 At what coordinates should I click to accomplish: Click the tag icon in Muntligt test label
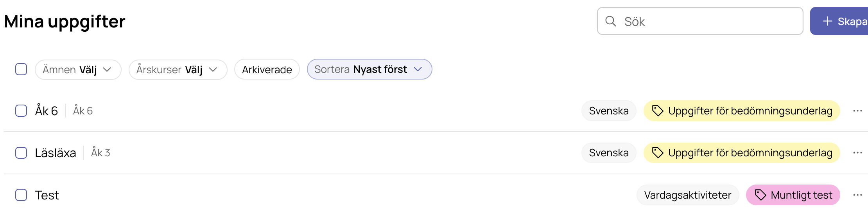[760, 195]
